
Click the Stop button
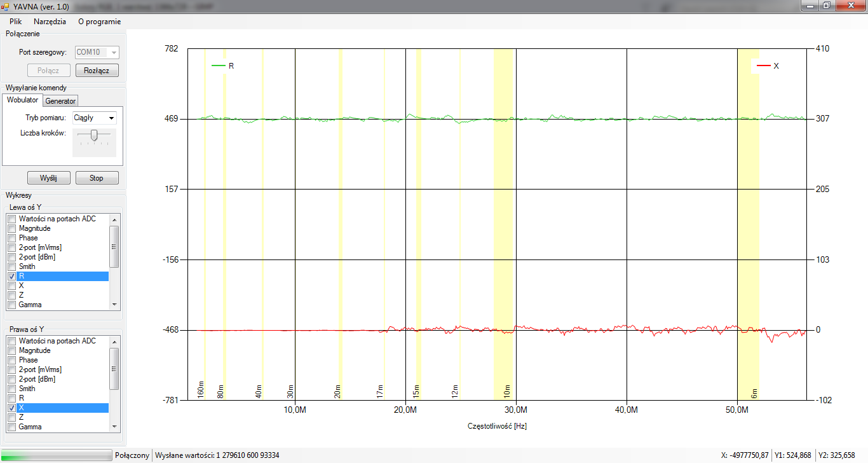click(x=97, y=178)
